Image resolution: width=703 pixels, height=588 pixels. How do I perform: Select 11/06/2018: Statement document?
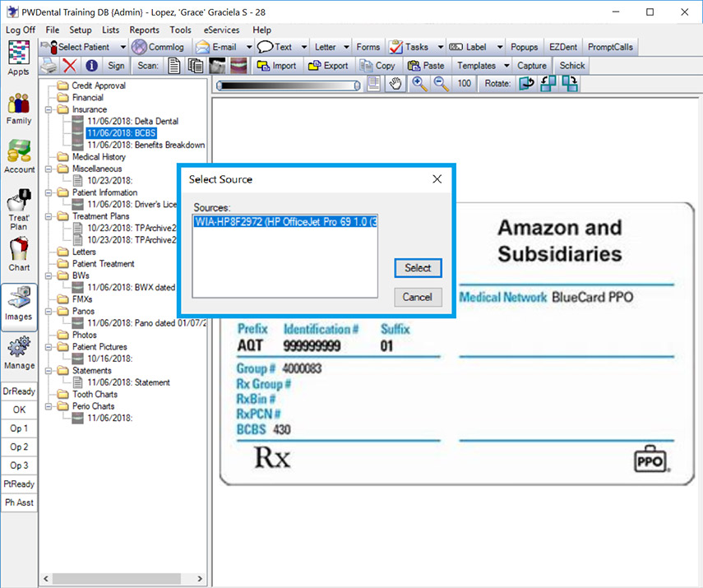(128, 382)
